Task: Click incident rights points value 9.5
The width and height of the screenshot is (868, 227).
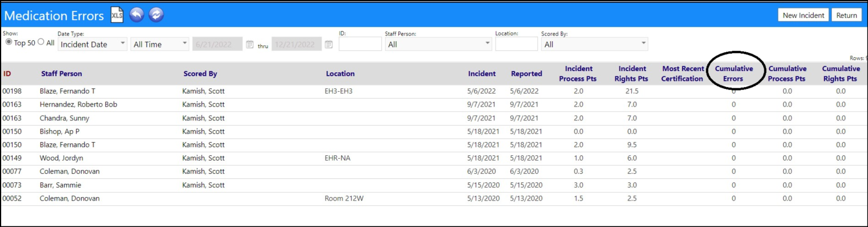Action: click(x=631, y=145)
